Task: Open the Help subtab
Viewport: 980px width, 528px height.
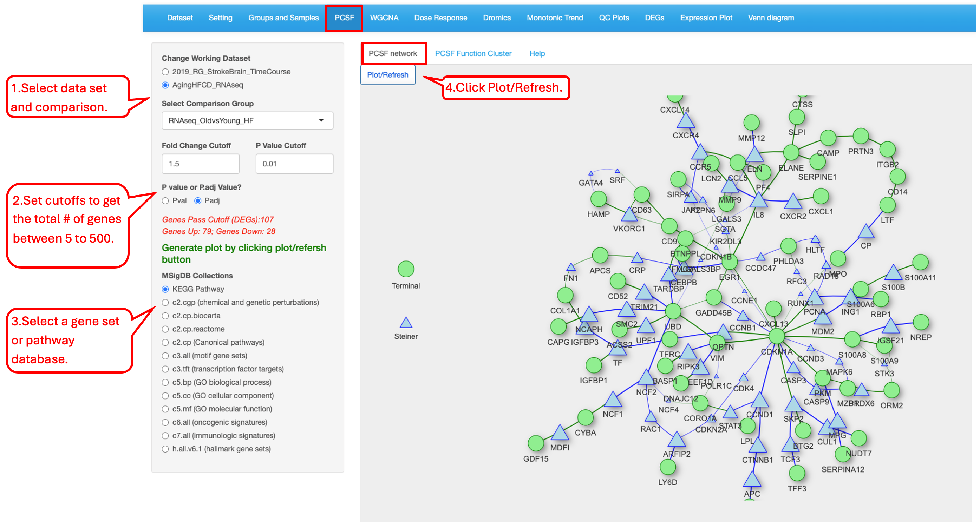Action: [537, 54]
